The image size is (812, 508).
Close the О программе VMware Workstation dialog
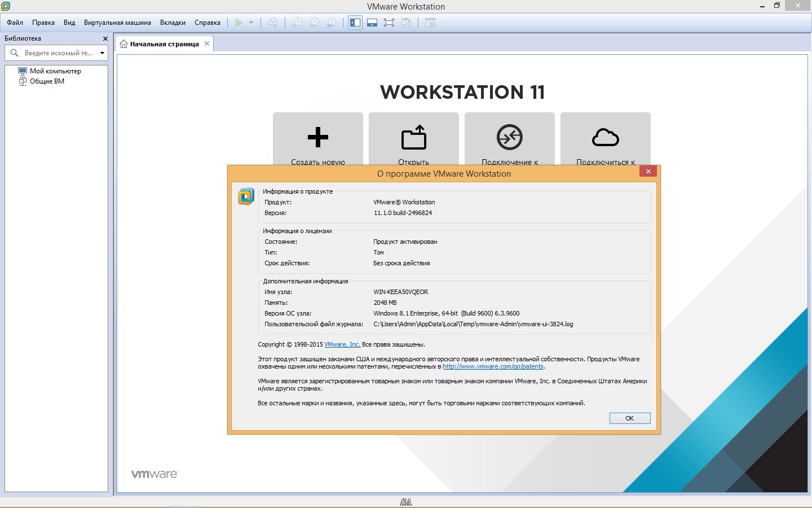coord(648,171)
